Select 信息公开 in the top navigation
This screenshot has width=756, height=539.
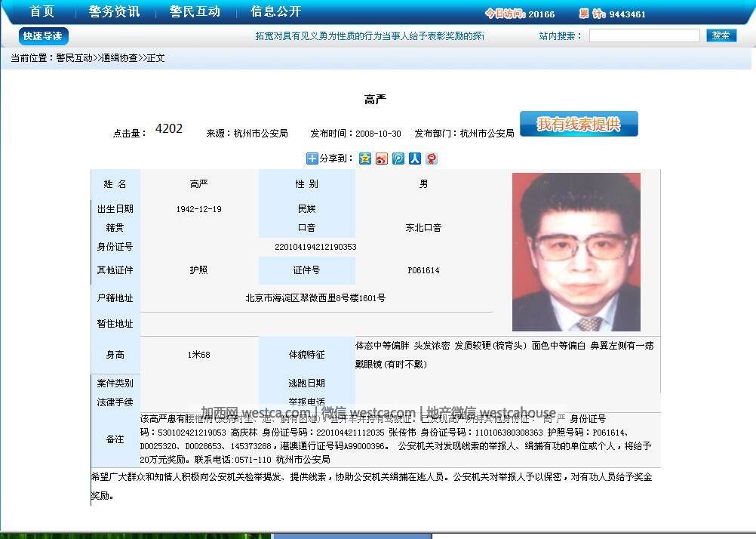pyautogui.click(x=275, y=12)
